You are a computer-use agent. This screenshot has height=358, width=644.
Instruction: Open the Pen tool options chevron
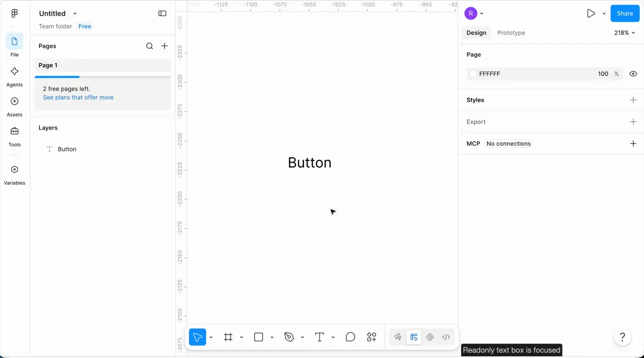tap(302, 337)
